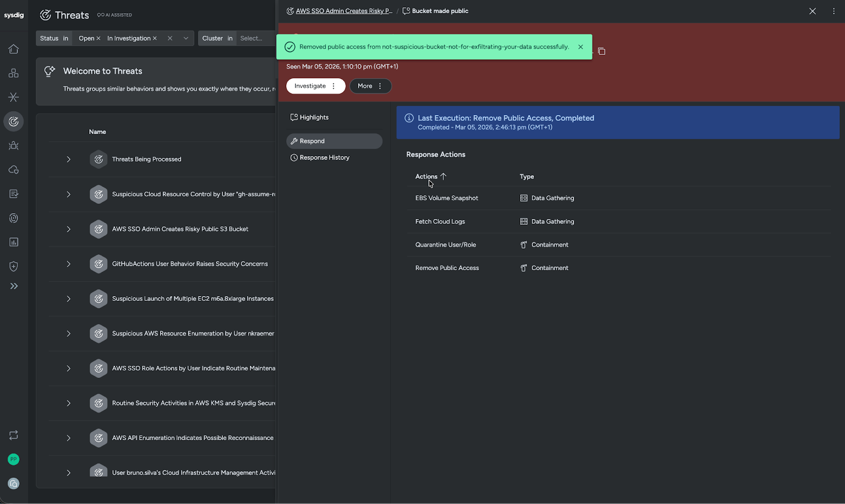845x504 pixels.
Task: Open the integrations loop icon in sidebar
Action: pyautogui.click(x=14, y=435)
